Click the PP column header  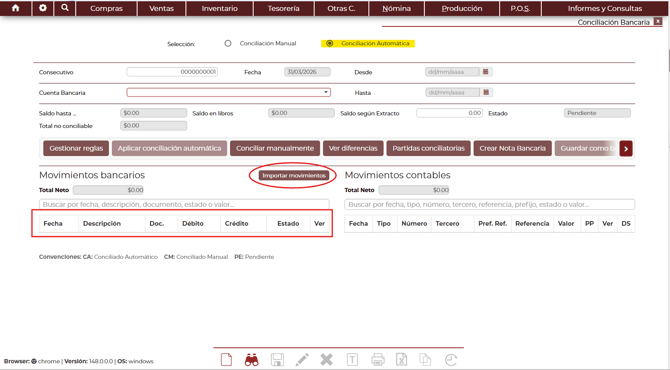589,223
